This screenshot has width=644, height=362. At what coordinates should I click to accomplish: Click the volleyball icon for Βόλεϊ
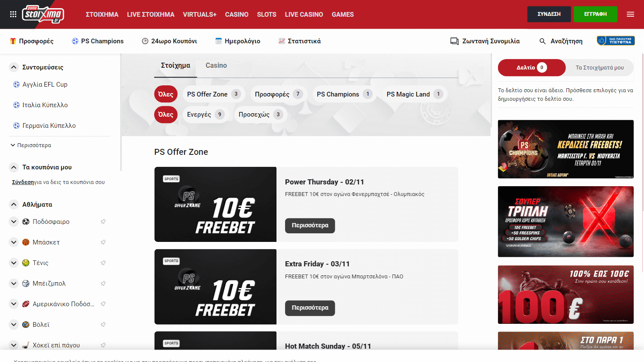tap(26, 325)
